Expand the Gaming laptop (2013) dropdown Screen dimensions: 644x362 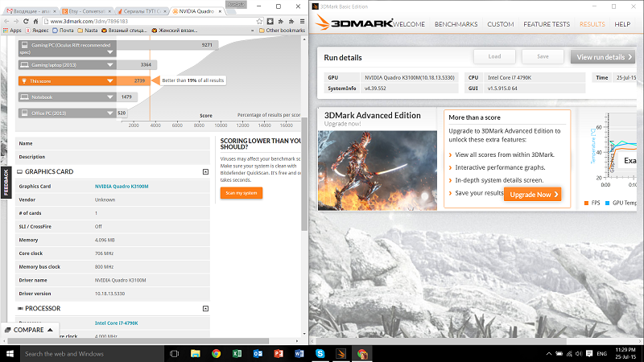[109, 65]
